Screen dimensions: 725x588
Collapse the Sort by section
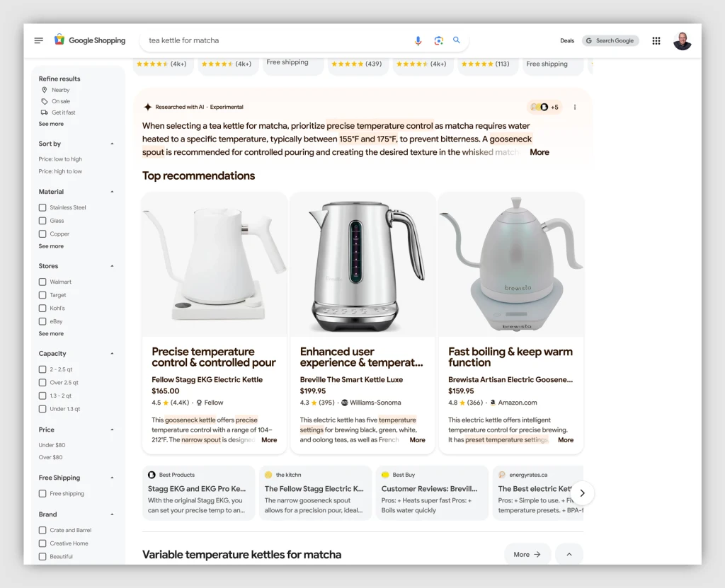[112, 144]
